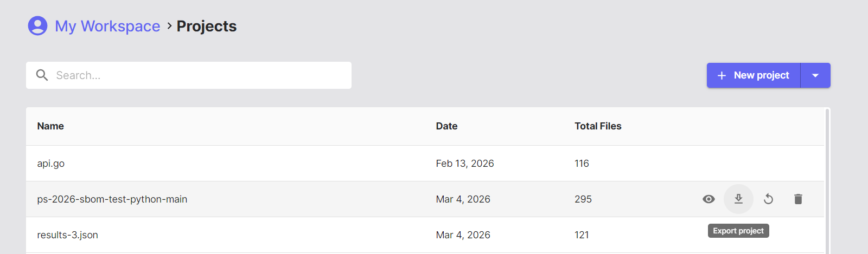View ps-2026-sbom-test-python-main with the eye icon
The width and height of the screenshot is (868, 254).
point(709,199)
